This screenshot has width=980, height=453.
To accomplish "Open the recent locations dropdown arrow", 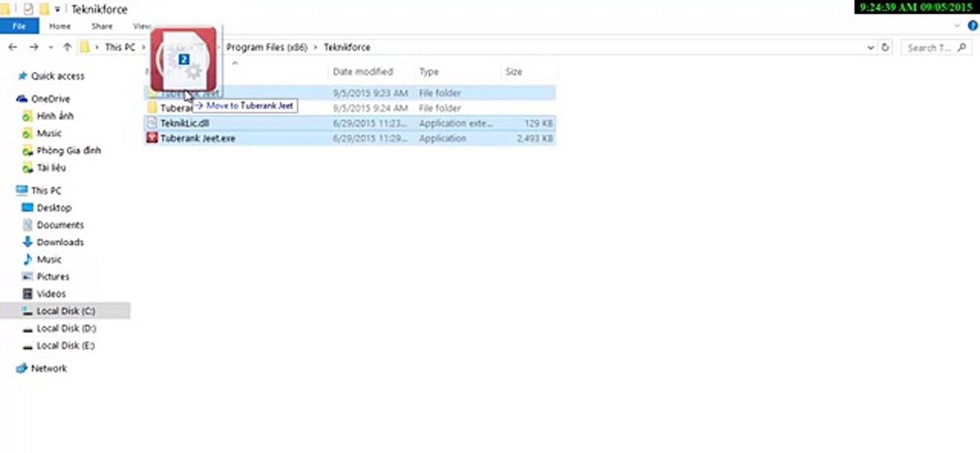I will pos(51,48).
